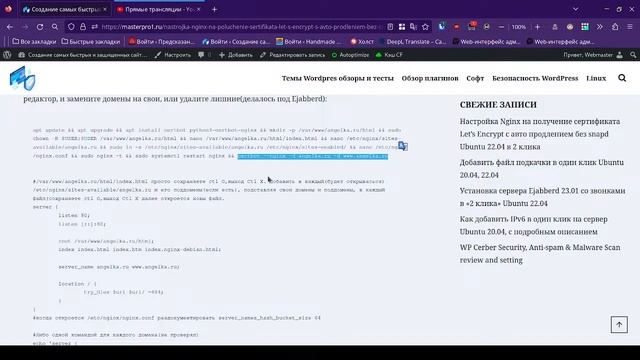Open Установка сервера Ejabberd 23.01 post
Screen dimensions: 640x360
coord(542,197)
